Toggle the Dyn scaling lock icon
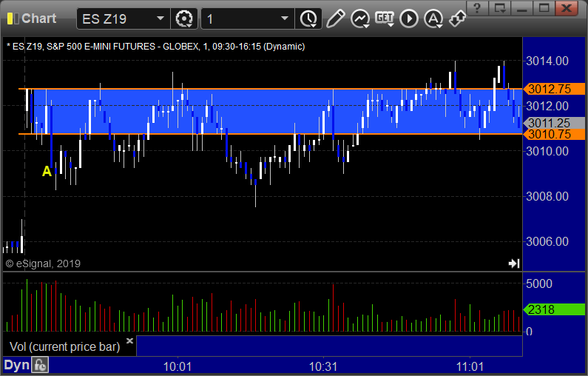 coord(40,365)
